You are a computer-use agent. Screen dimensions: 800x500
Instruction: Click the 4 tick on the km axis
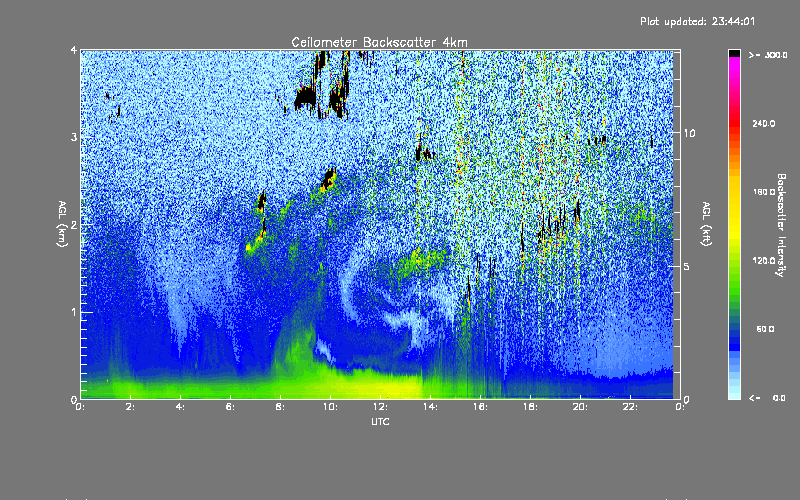coord(74,51)
